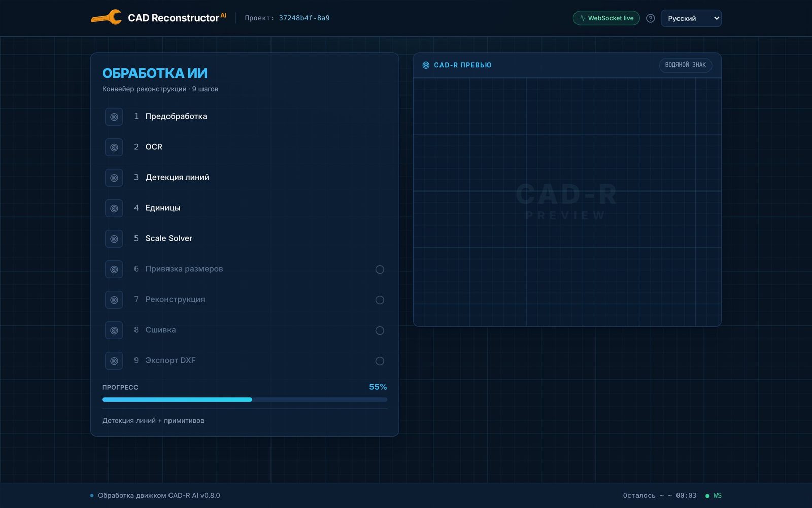Open the Русский language dropdown
Screen dimensions: 812x508
[x=691, y=18]
